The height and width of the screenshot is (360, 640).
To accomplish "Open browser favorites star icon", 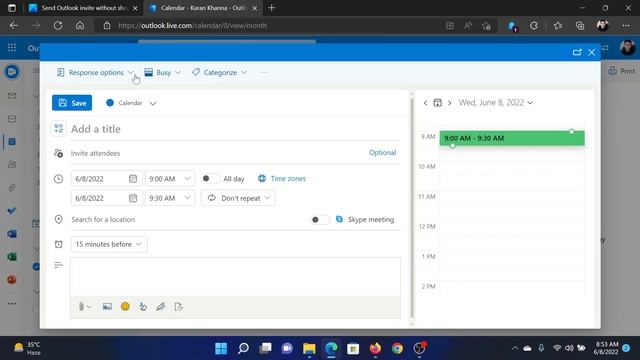I will (x=558, y=26).
